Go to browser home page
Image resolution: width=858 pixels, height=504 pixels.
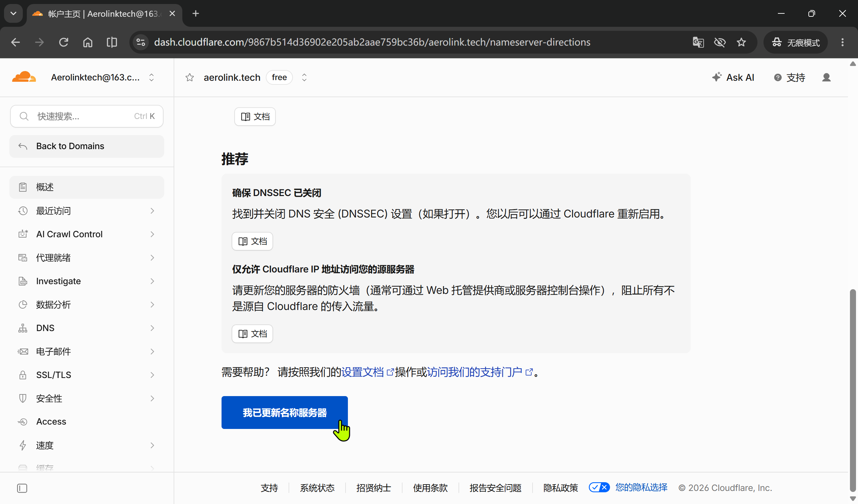[x=88, y=42]
